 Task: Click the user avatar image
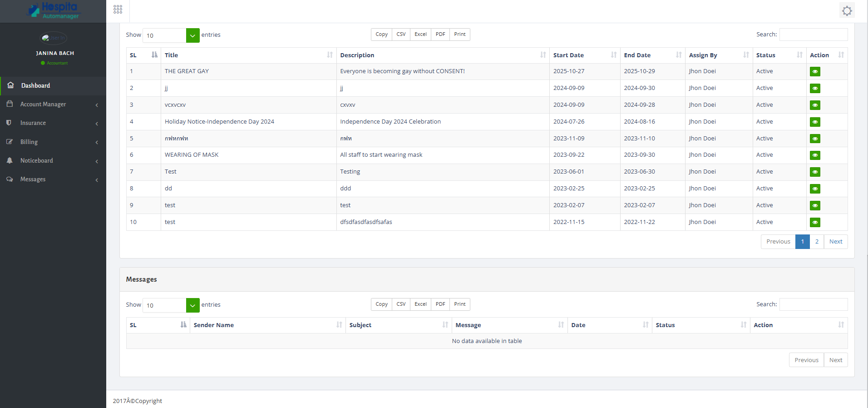coord(54,38)
